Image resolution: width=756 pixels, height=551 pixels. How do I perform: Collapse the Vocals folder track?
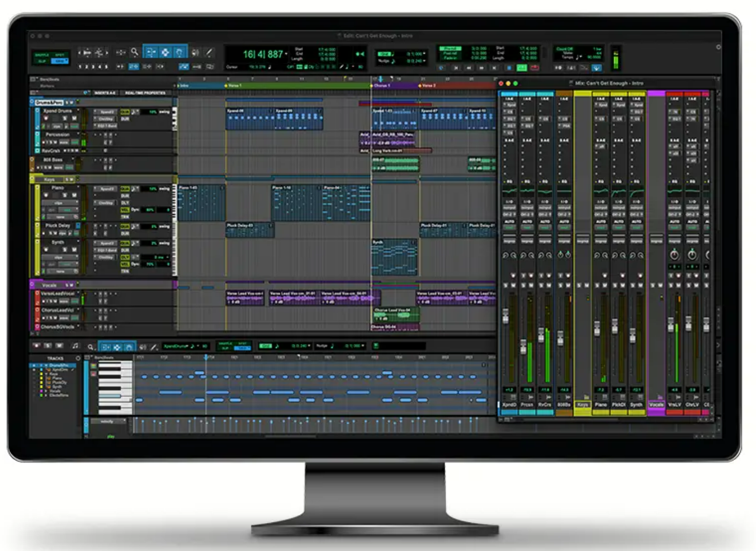(32, 285)
